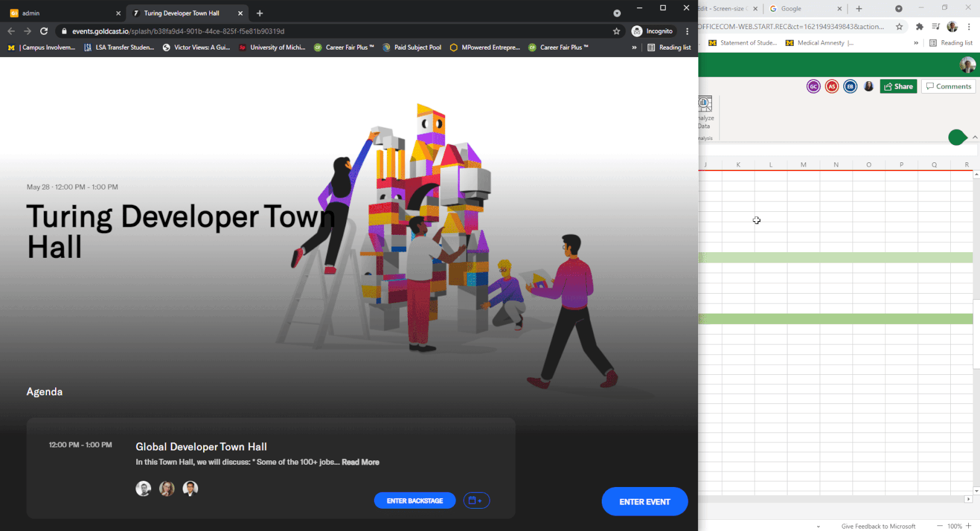Screen dimensions: 980x531
Task: Open the Chrome menu in the Incognito window
Action: click(x=687, y=31)
